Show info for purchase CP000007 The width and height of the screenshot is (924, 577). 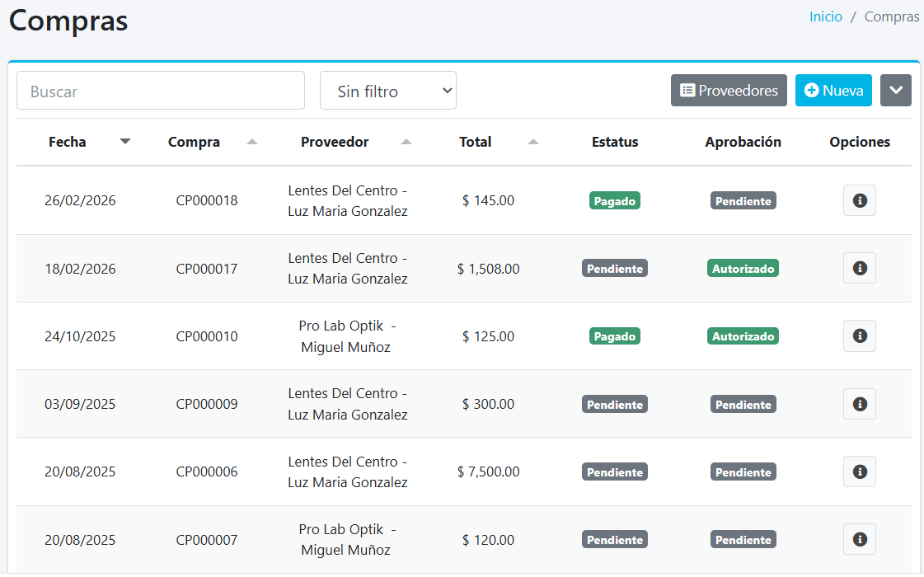tap(859, 539)
